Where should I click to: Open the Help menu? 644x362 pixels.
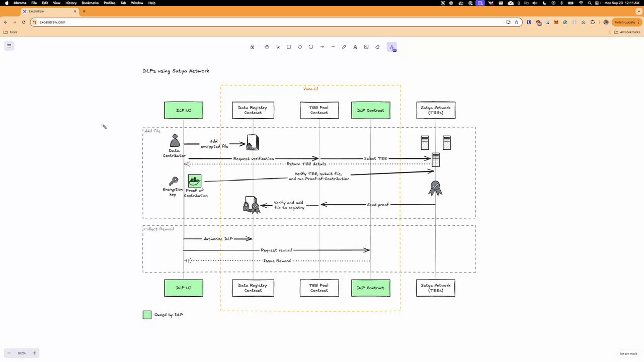coord(152,3)
